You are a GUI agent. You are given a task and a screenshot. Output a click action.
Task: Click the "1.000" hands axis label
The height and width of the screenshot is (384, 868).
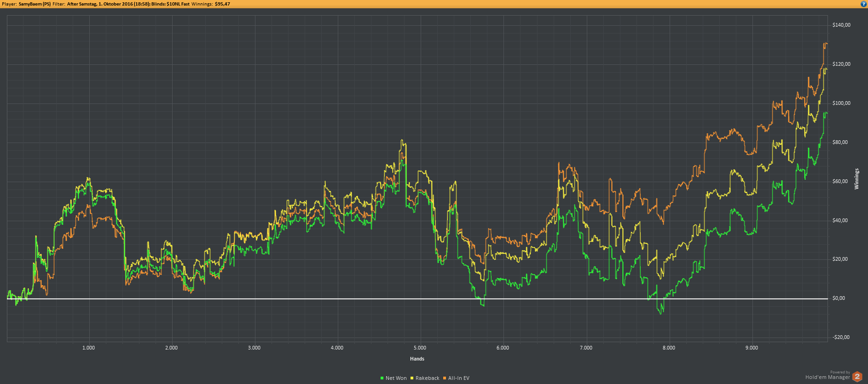[x=88, y=348]
